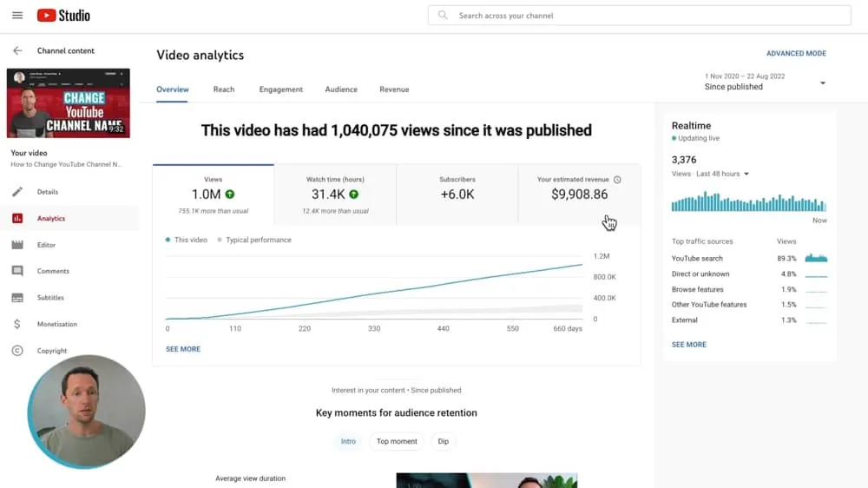
Task: Open Details via the pencil icon
Action: 17,192
